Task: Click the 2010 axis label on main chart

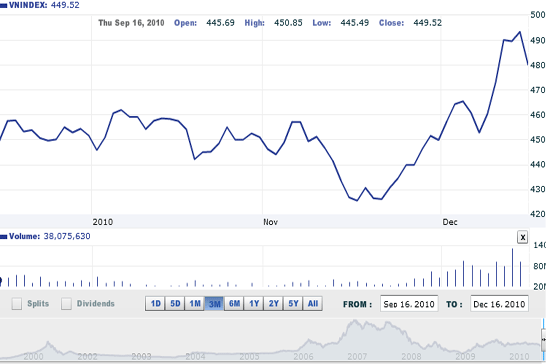Action: (x=103, y=222)
